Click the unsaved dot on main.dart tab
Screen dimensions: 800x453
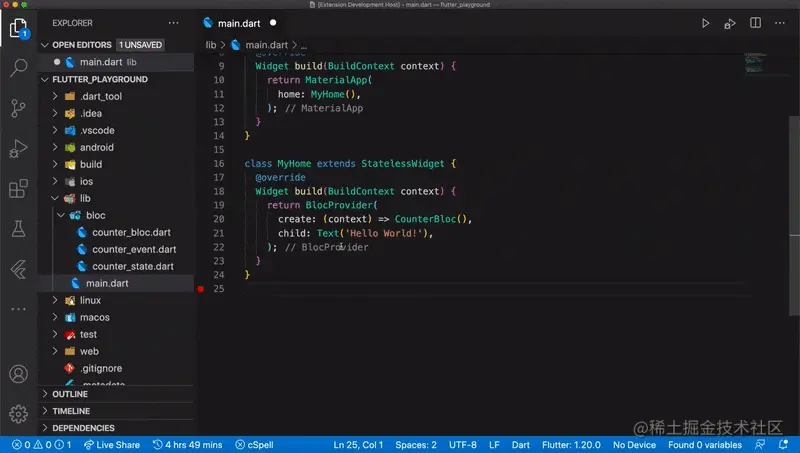(x=273, y=23)
